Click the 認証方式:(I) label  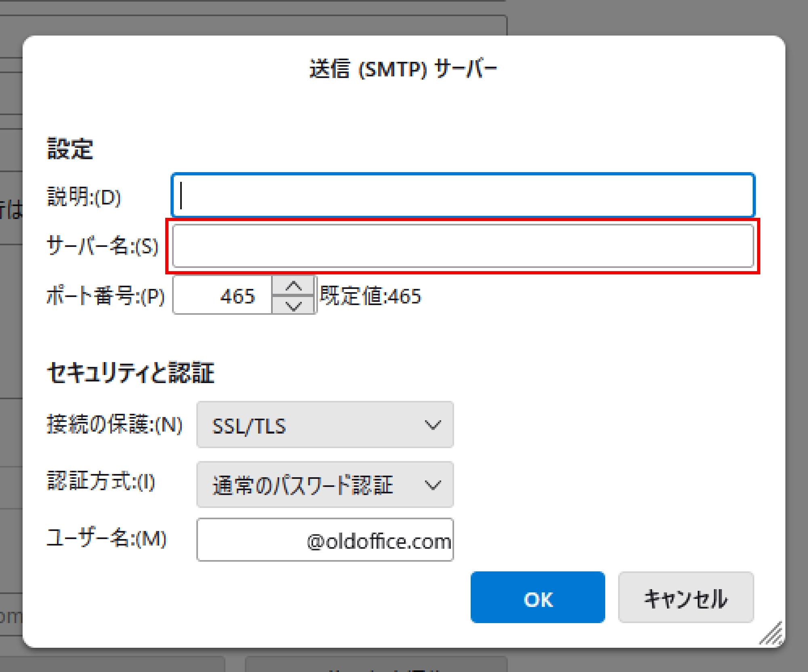click(101, 481)
